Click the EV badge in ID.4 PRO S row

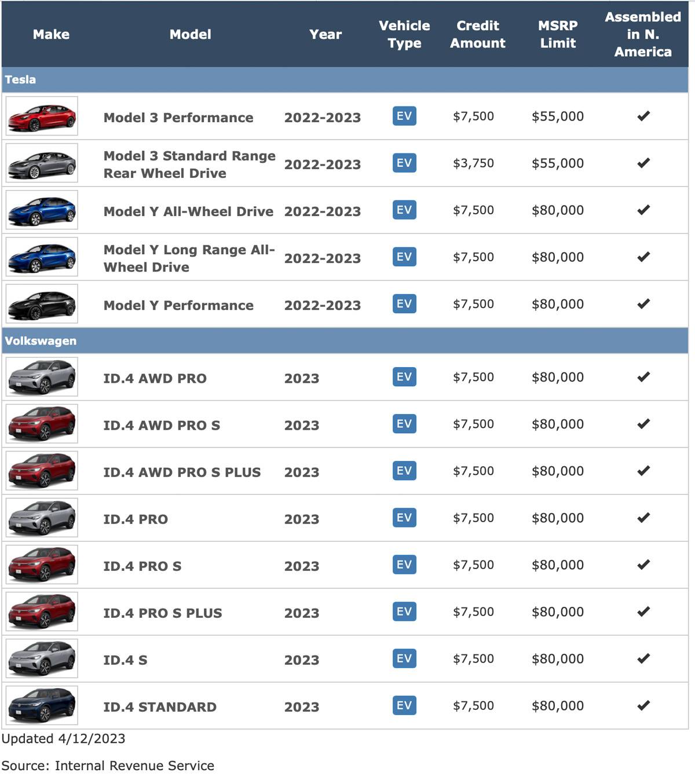click(404, 564)
